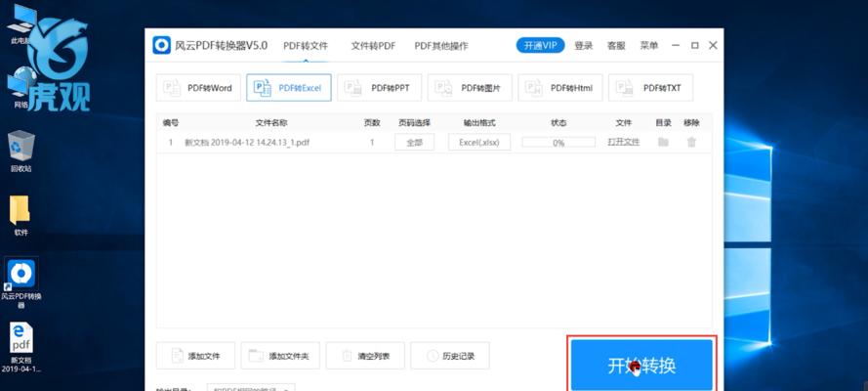Click the 开始转换 button
Image resolution: width=868 pixels, height=391 pixels.
[x=641, y=365]
